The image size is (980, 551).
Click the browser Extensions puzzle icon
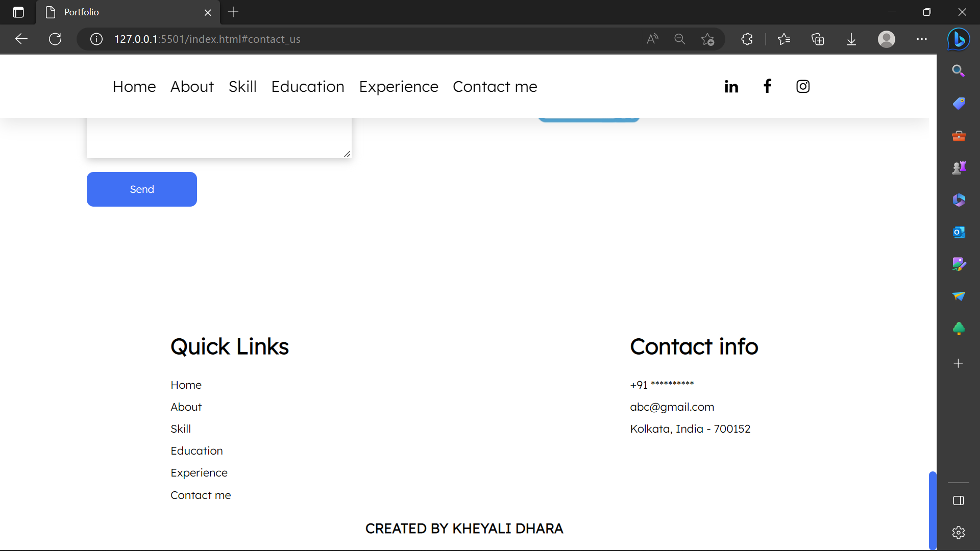pyautogui.click(x=747, y=39)
